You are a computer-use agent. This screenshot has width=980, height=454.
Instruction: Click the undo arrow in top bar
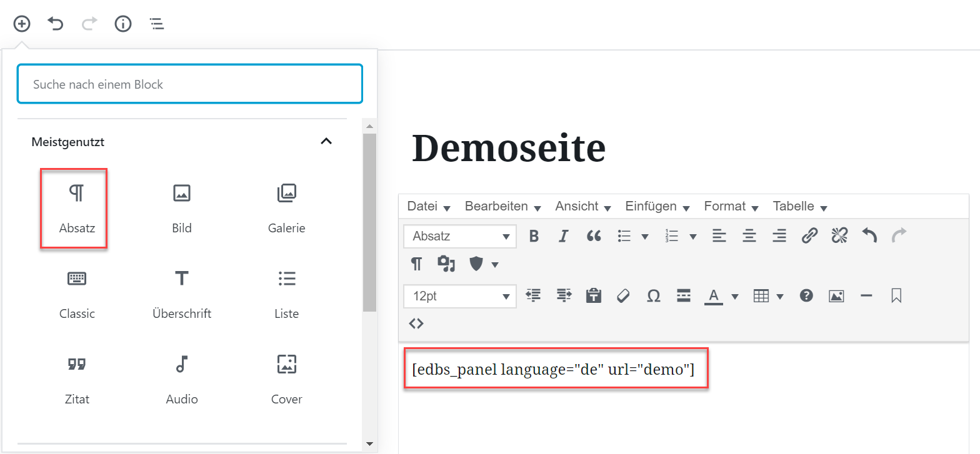[x=56, y=24]
